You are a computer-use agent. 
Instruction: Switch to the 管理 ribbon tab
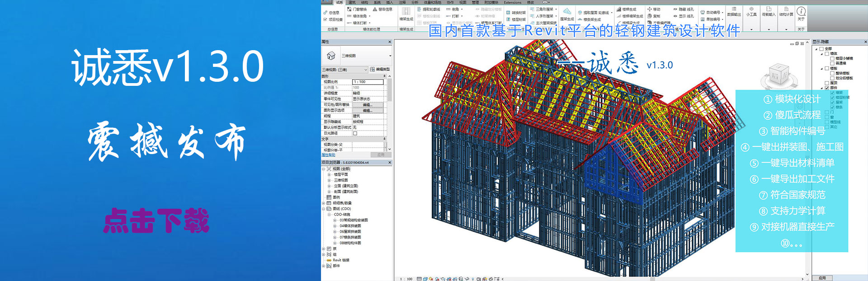[x=475, y=2]
